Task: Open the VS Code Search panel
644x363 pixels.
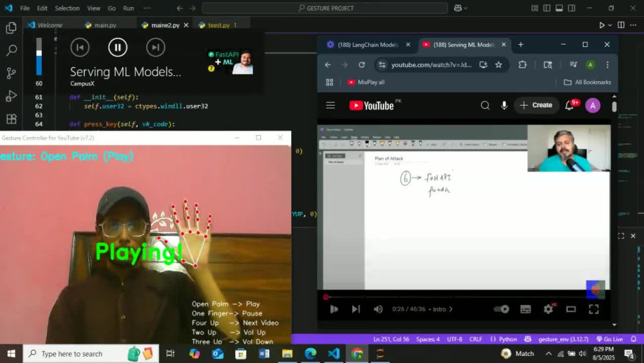Action: pos(11,50)
